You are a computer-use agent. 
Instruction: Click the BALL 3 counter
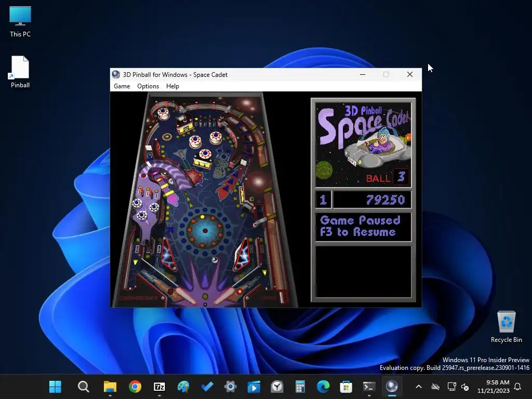(388, 178)
